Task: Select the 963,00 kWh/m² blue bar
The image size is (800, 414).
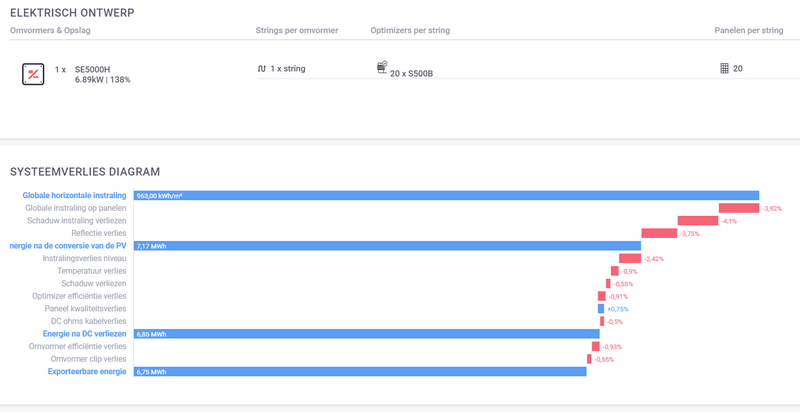Action: tap(446, 196)
